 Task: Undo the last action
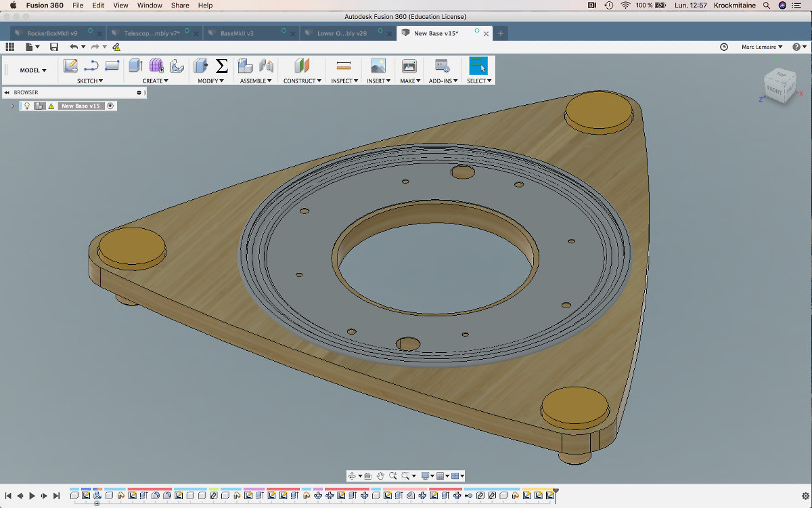(x=74, y=47)
